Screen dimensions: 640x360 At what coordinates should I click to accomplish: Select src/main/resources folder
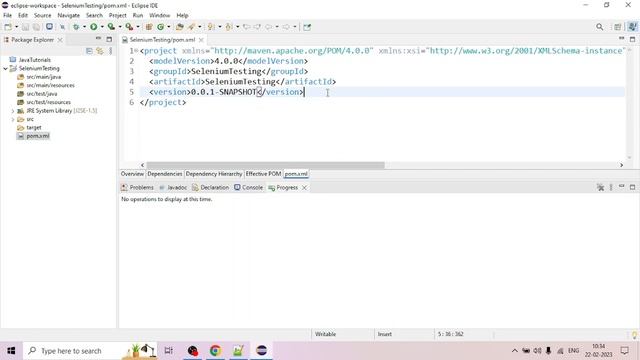pyautogui.click(x=51, y=85)
